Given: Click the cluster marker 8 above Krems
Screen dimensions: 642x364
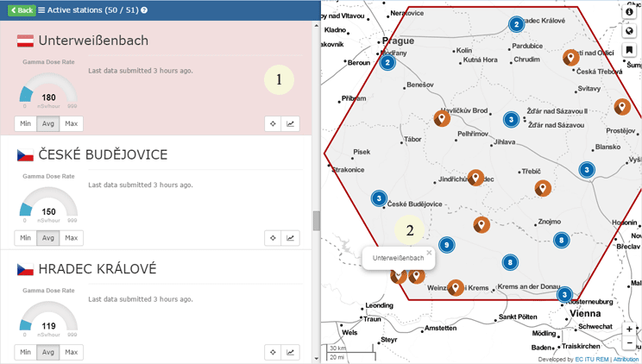Looking at the screenshot, I should click(510, 262).
